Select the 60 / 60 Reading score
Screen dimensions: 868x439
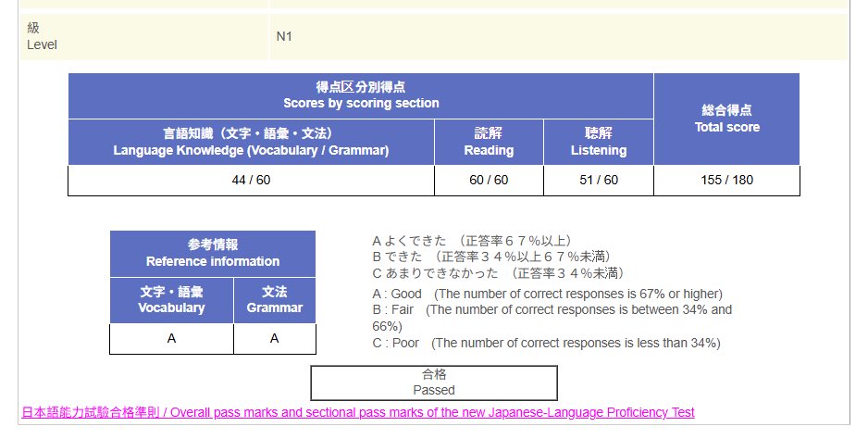[x=489, y=181]
